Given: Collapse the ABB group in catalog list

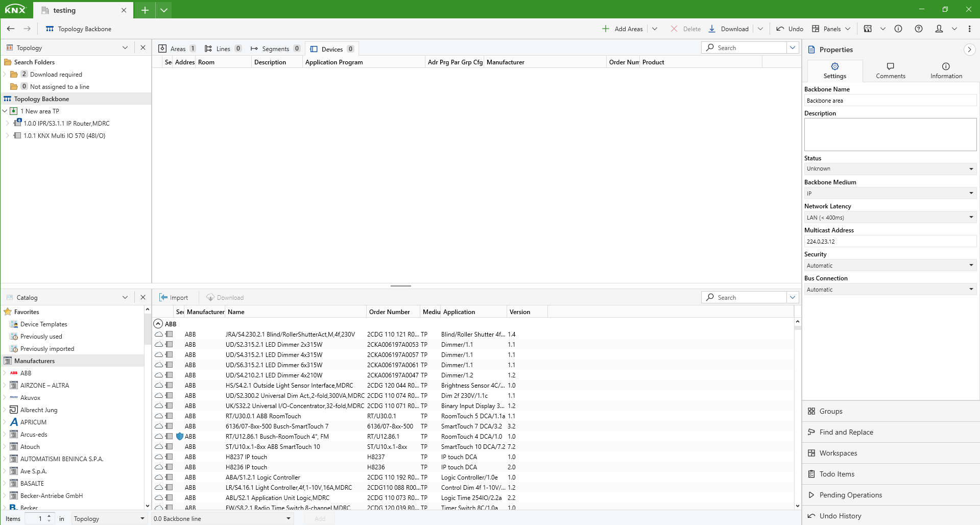Looking at the screenshot, I should pyautogui.click(x=158, y=324).
